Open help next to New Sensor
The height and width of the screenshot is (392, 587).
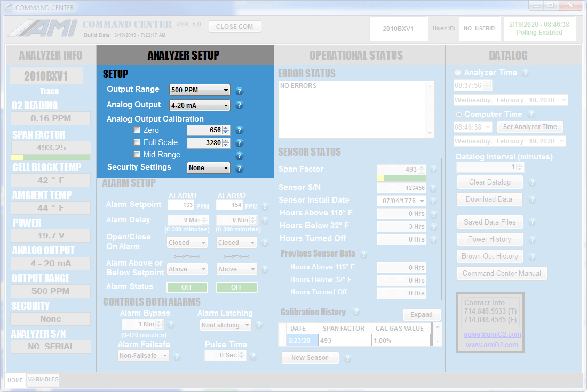tap(347, 358)
